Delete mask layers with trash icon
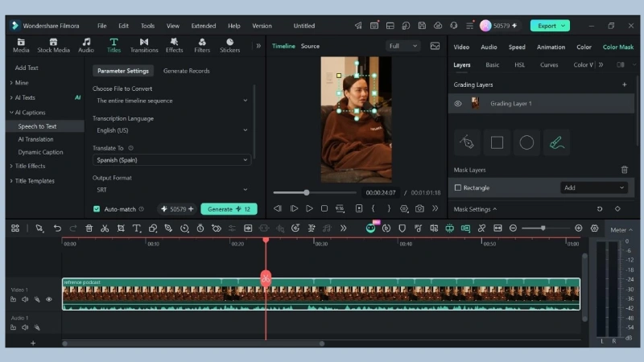Viewport: 644px width, 362px height. tap(624, 170)
